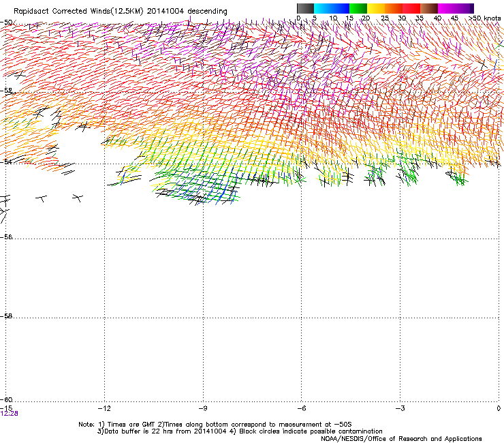Click the '-56' latitude axis label
Image resolution: width=504 pixels, height=443 pixels.
point(6,236)
